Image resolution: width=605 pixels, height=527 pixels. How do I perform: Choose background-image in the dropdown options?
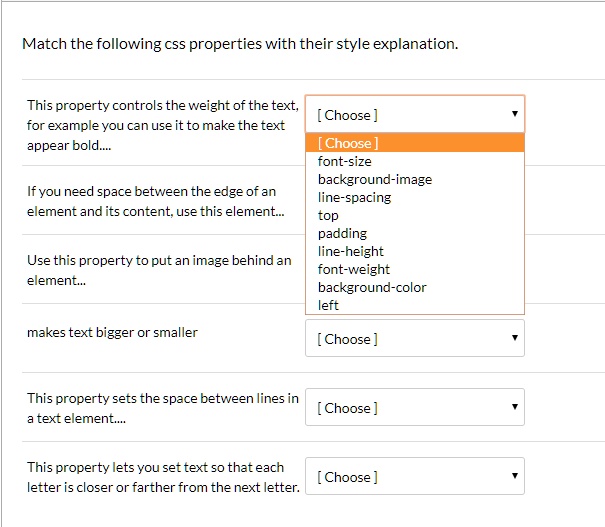pyautogui.click(x=375, y=179)
